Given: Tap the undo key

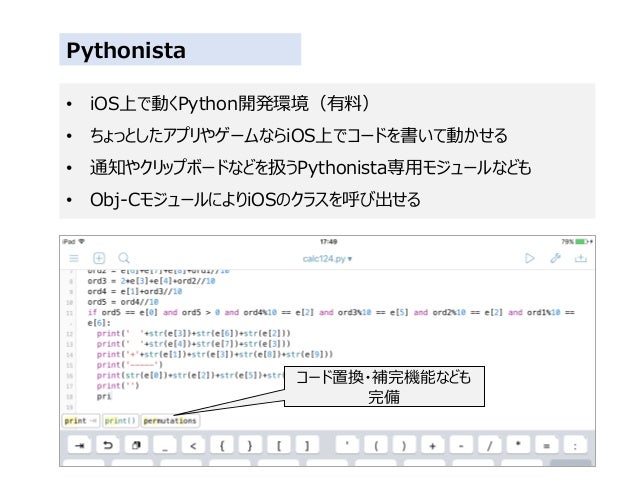Looking at the screenshot, I should (108, 445).
